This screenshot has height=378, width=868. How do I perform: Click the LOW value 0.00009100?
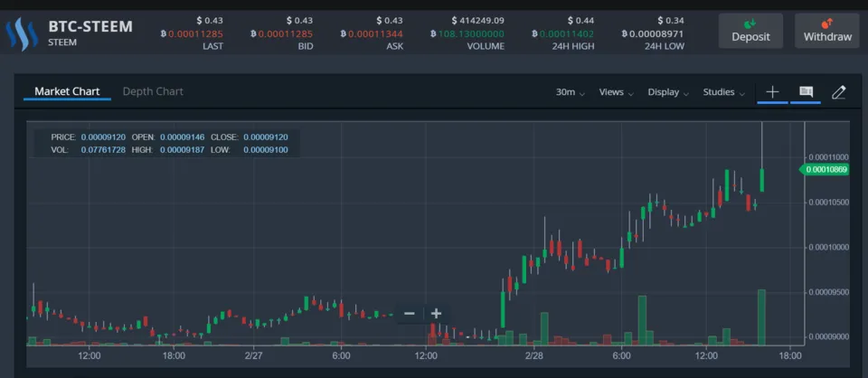point(265,149)
